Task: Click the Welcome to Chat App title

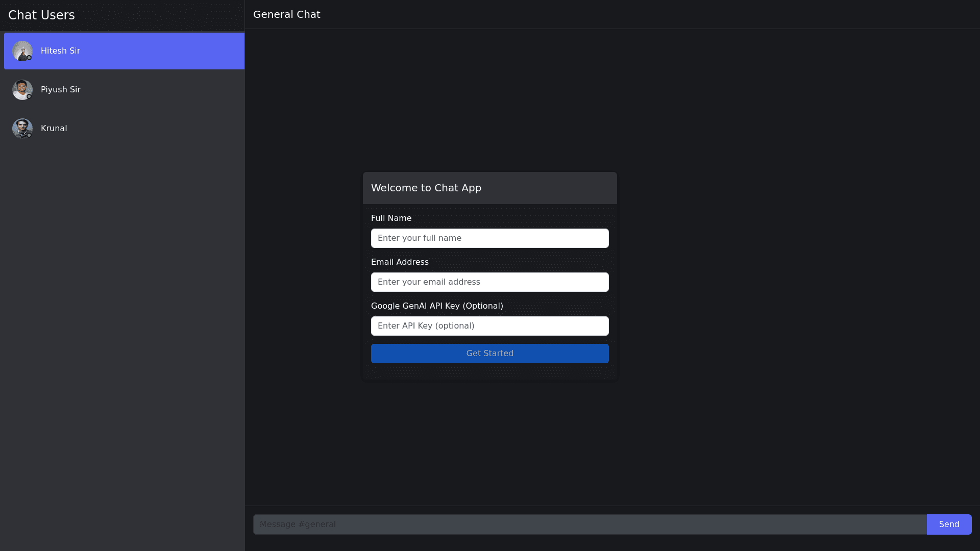Action: coord(426,188)
